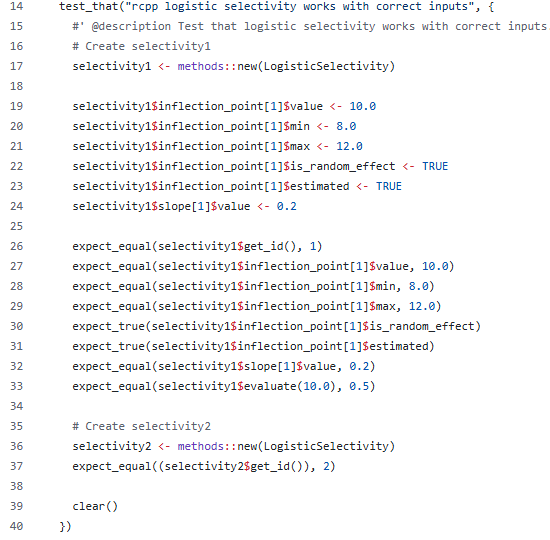Click the slope value 0.2 on line 24
The height and width of the screenshot is (540, 550).
286,206
